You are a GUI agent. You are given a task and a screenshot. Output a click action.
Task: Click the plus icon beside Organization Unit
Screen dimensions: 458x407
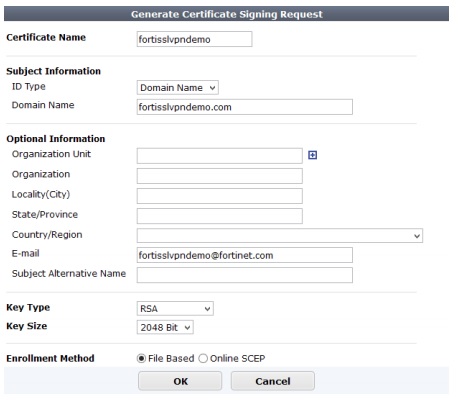point(312,155)
